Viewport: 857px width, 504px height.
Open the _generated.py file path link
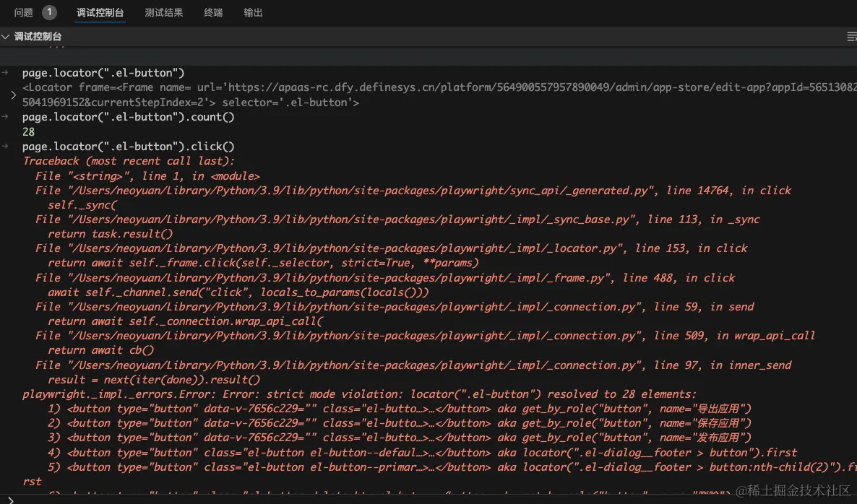353,191
